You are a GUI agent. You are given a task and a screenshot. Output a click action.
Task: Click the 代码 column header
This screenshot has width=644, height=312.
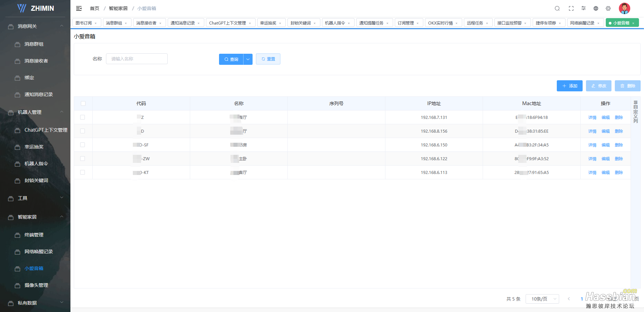pos(141,103)
